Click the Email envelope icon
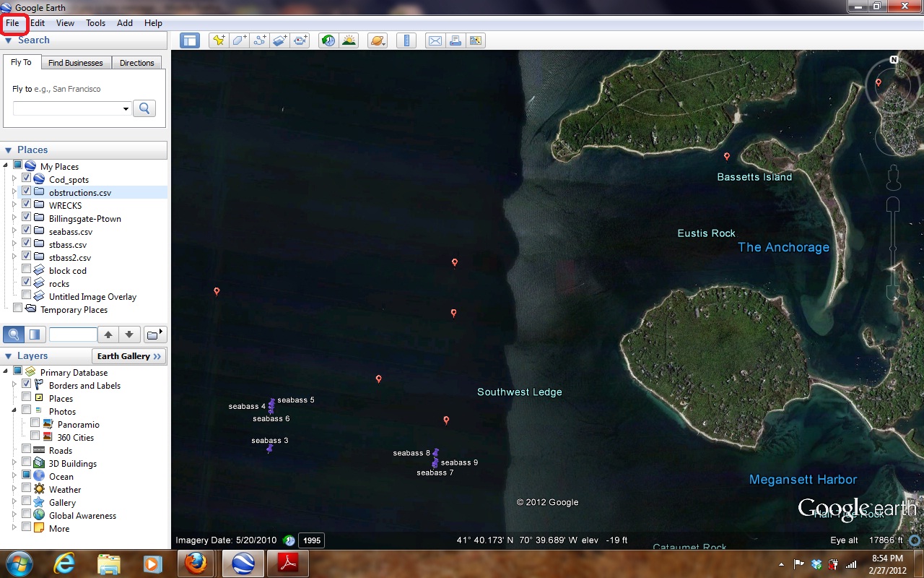Screen dimensions: 924x578 click(435, 40)
